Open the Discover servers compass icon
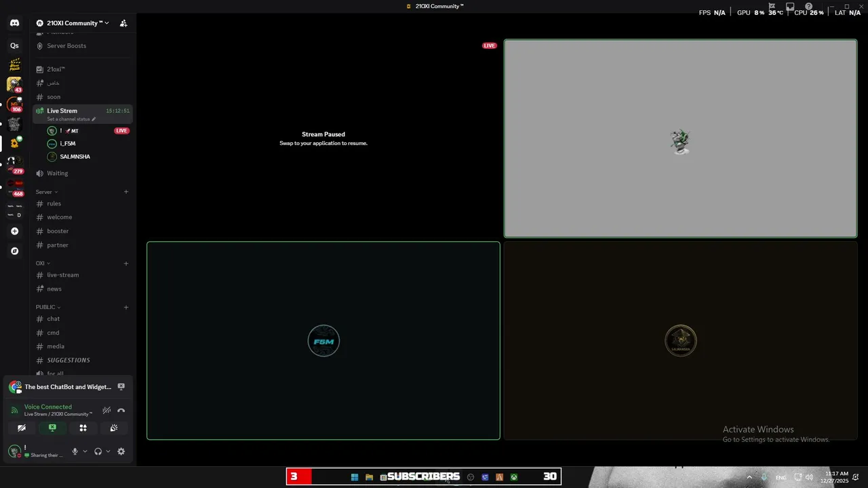This screenshot has width=868, height=488. point(14,251)
